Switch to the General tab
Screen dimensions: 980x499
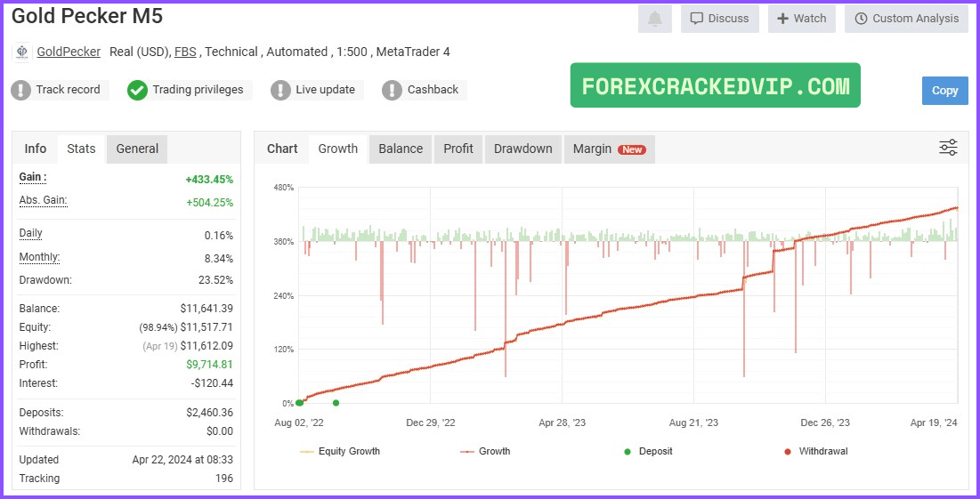(137, 149)
